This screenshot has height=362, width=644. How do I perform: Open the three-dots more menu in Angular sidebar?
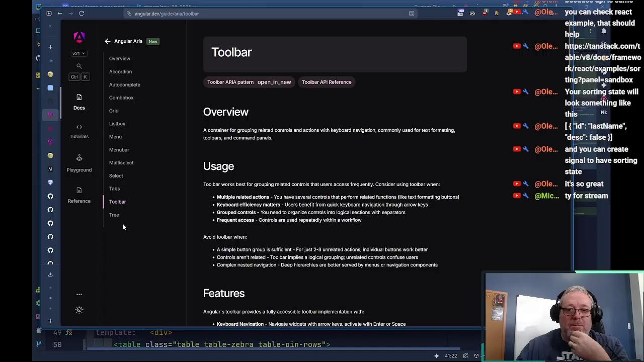pos(79,294)
